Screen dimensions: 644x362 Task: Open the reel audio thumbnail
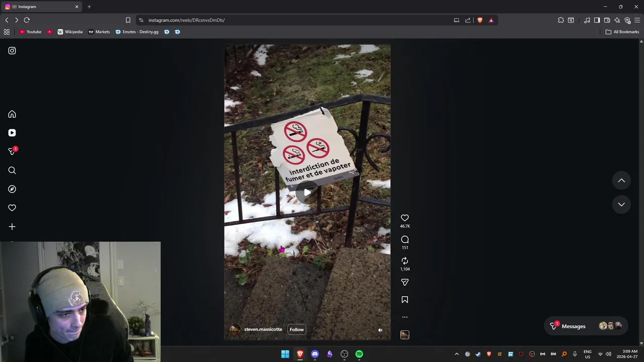405,335
